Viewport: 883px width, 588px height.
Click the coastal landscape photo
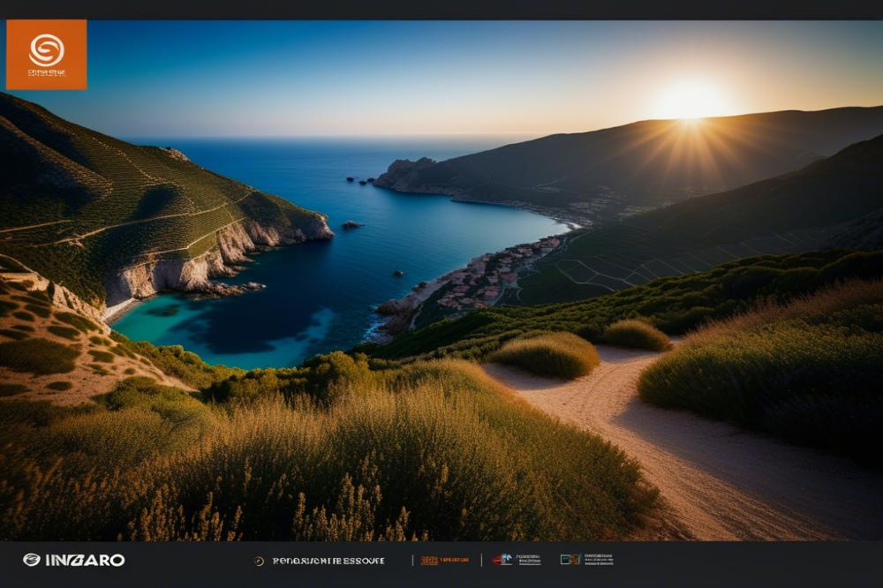pyautogui.click(x=441, y=281)
